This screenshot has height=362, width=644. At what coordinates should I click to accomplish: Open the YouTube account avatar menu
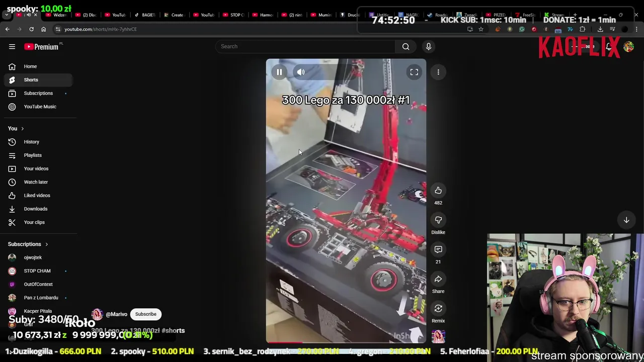point(628,47)
